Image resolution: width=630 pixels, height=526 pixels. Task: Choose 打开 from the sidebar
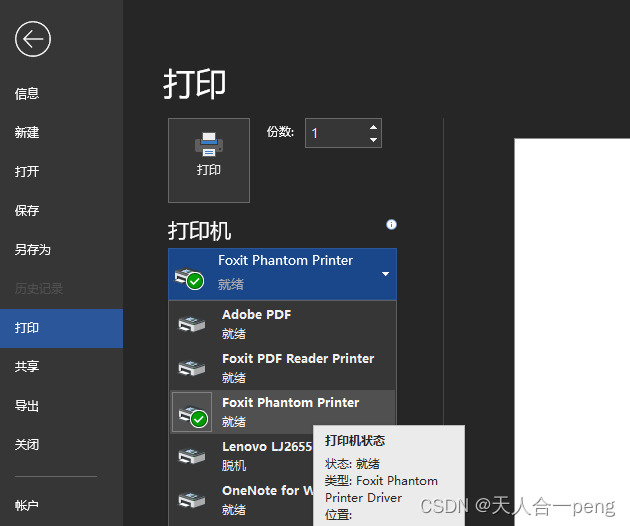tap(27, 172)
